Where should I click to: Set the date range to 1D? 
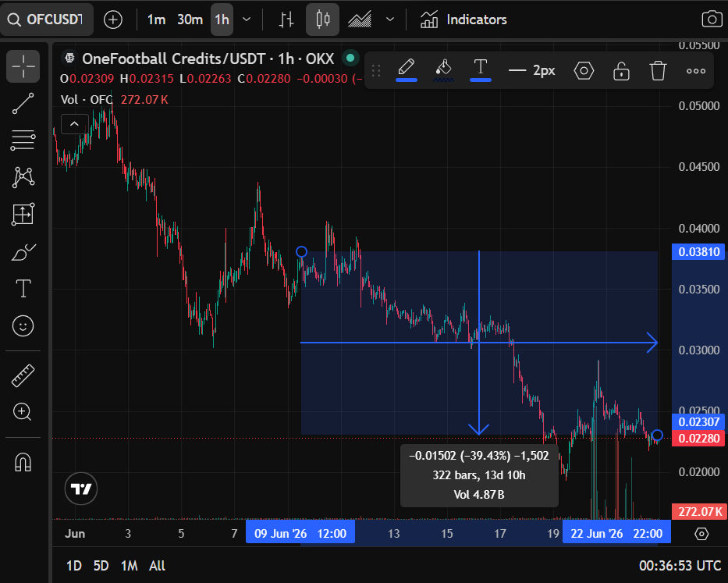pos(74,566)
